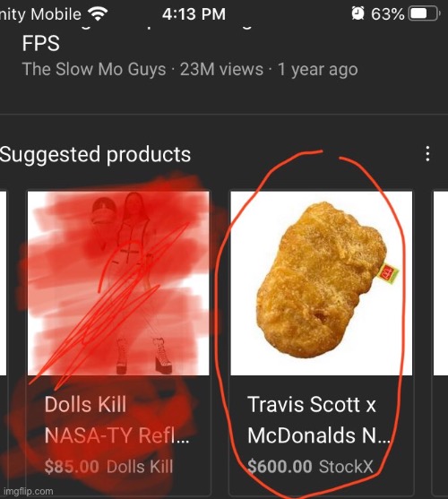
Task: Tap the Travis Scott x McDonalds title
Action: 319,419
